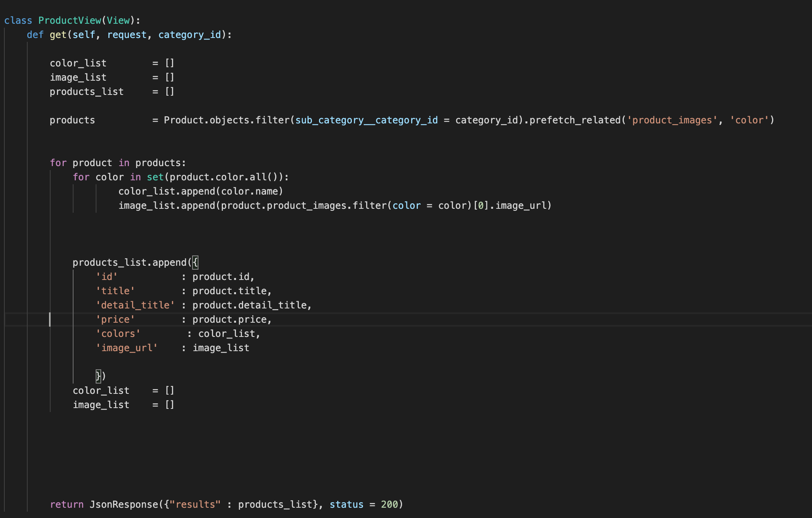
Task: Place cursor on product.price value
Action: (229, 319)
